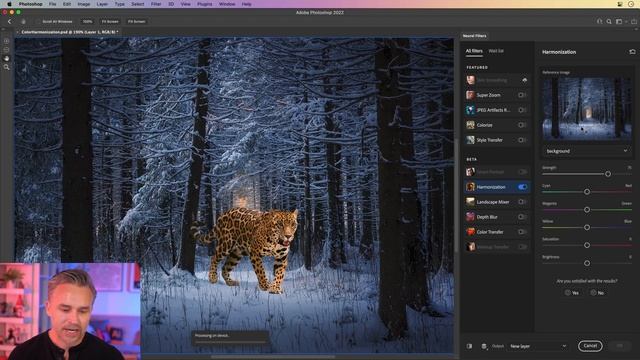
Task: Open the Plugins menu
Action: (204, 4)
